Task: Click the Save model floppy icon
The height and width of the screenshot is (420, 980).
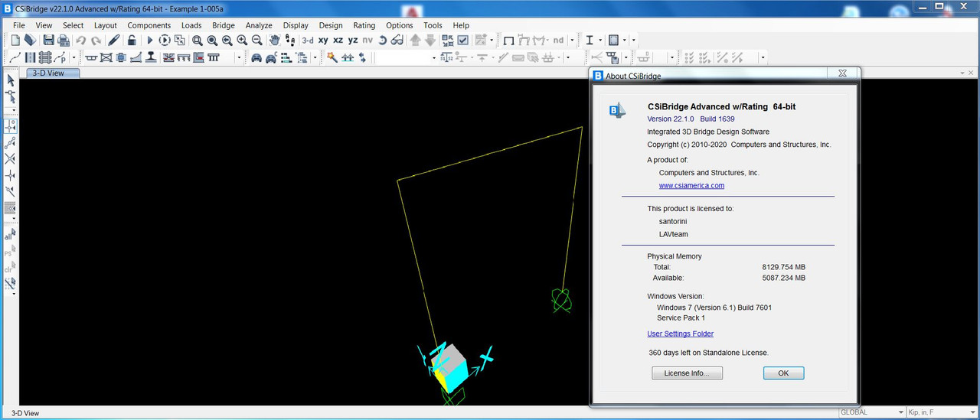Action: click(x=49, y=40)
